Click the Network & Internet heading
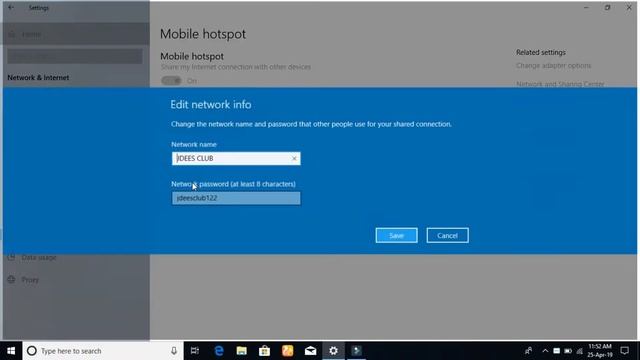This screenshot has width=640, height=360. point(38,78)
